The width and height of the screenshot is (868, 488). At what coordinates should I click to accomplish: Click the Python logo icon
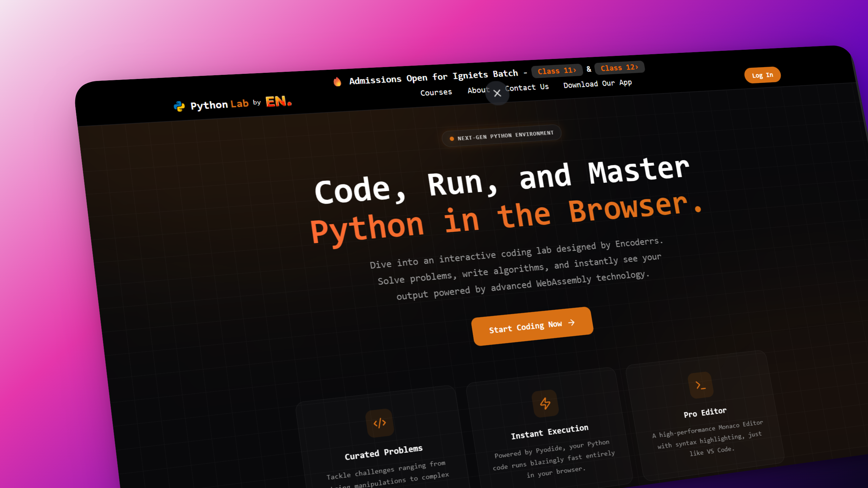179,106
